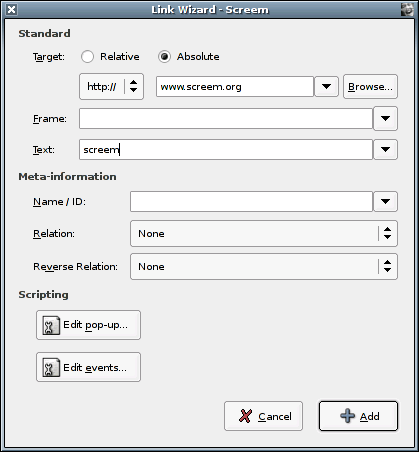Click the Text field containing screem
This screenshot has width=419, height=452.
(226, 150)
